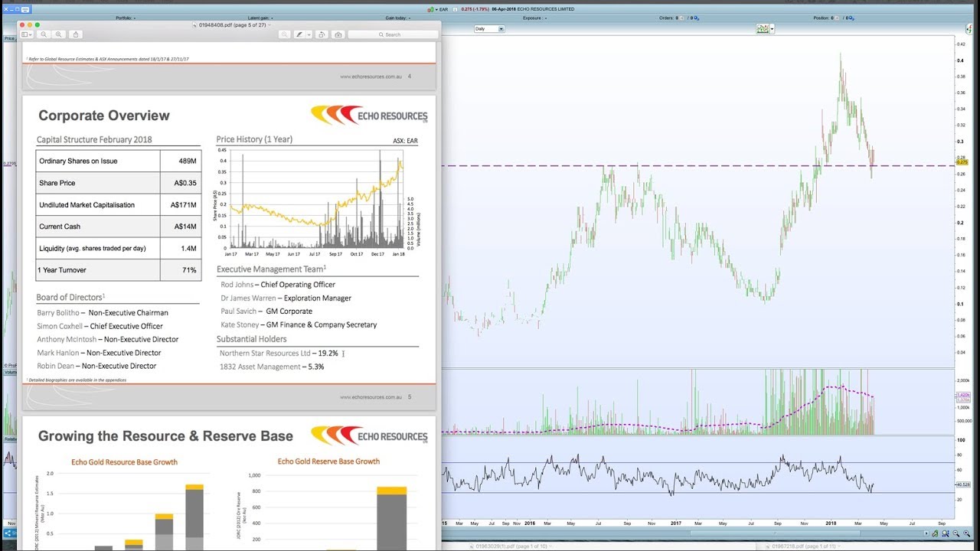Viewport: 980px width, 551px height.
Task: Click the 'Ordinary Shares on Issue' cell
Action: pos(98,161)
